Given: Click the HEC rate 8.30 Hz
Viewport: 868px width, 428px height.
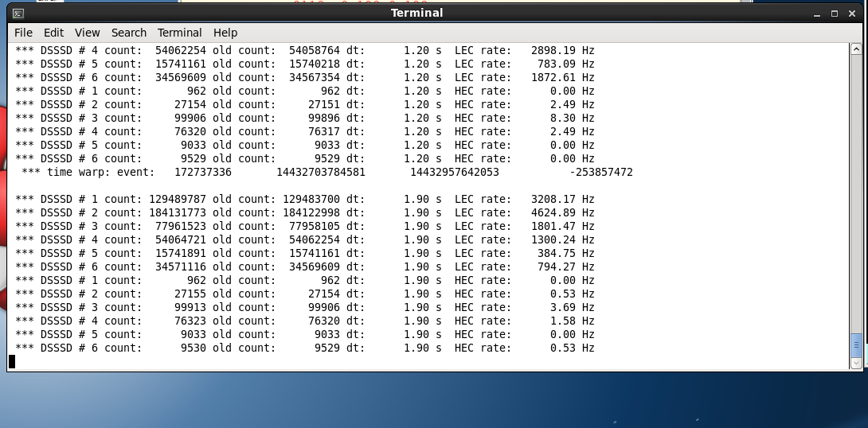Looking at the screenshot, I should tap(573, 118).
